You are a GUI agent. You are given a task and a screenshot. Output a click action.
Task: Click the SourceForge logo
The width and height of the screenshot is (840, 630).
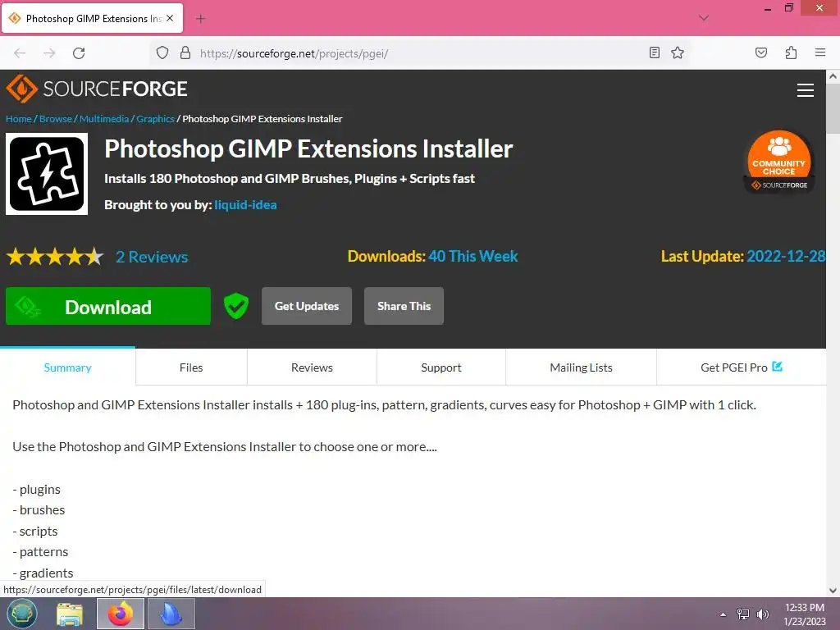tap(97, 89)
